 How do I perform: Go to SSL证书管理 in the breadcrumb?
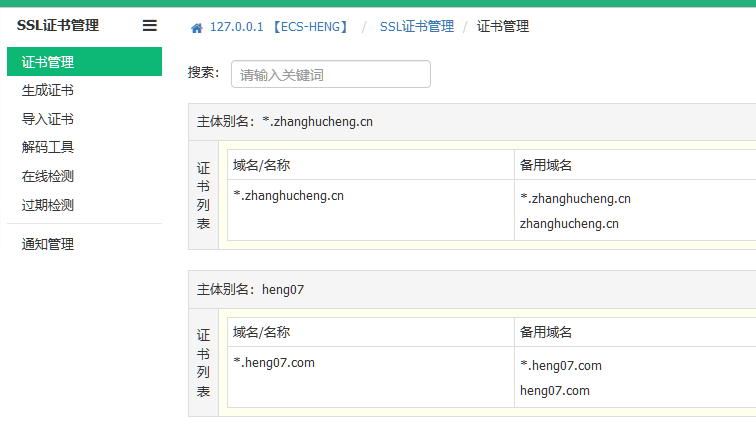click(x=416, y=27)
